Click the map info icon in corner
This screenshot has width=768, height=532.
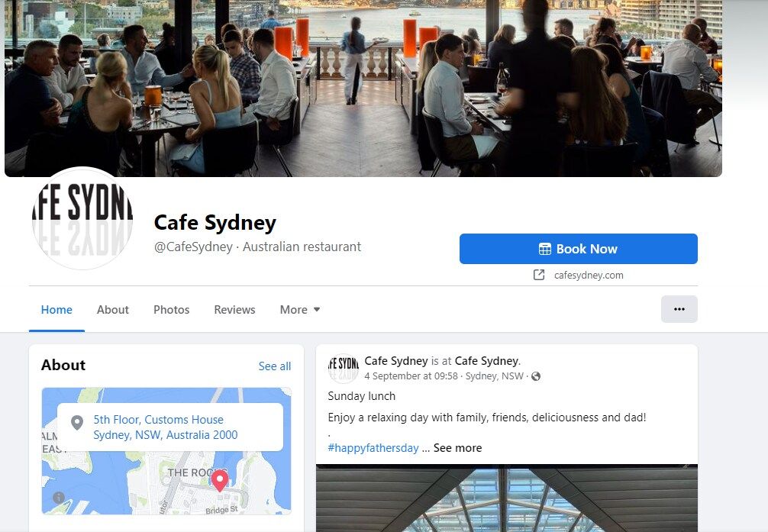[59, 497]
